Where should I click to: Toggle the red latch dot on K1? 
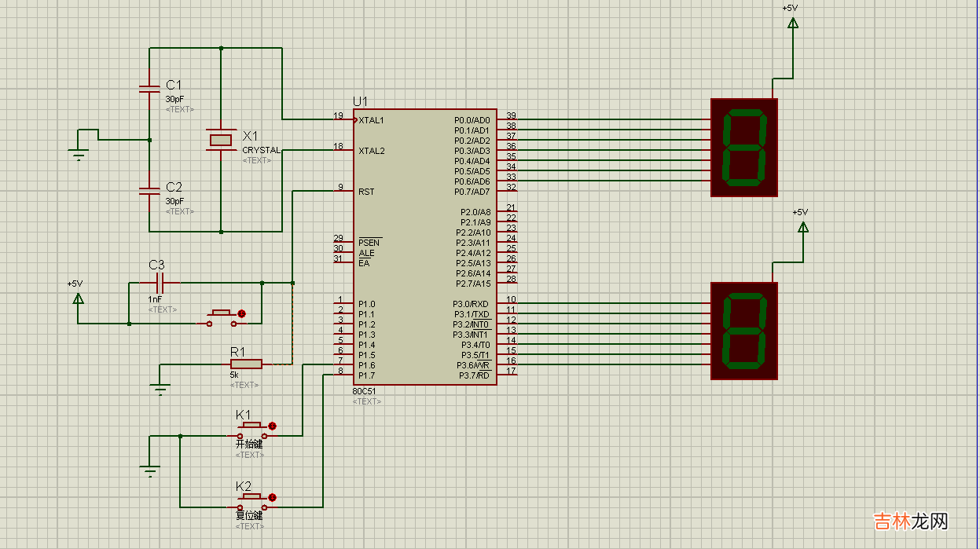click(x=272, y=426)
